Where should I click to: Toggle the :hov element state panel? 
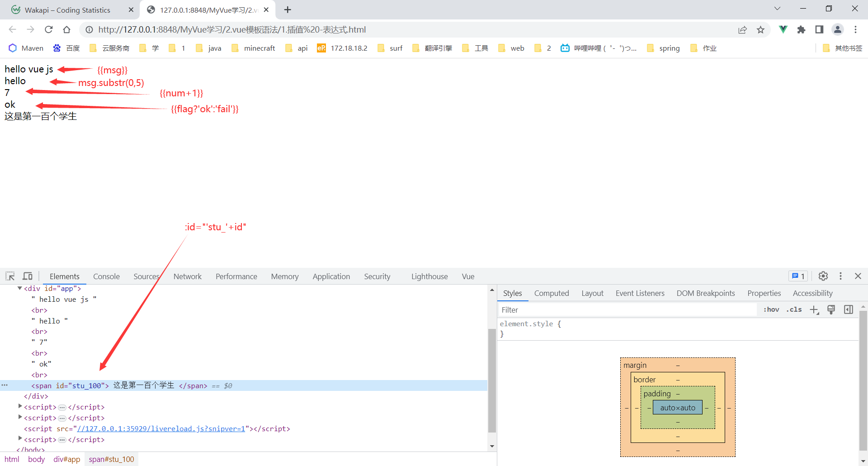coord(771,310)
